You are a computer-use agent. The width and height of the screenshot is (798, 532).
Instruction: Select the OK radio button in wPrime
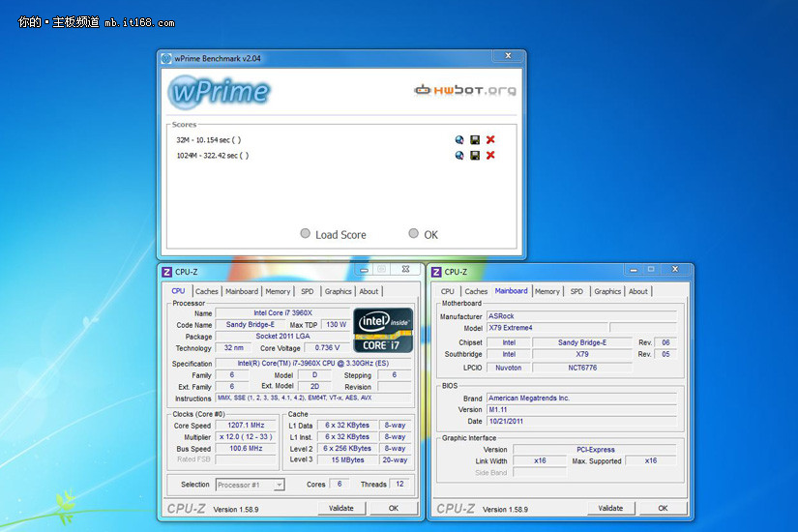414,234
